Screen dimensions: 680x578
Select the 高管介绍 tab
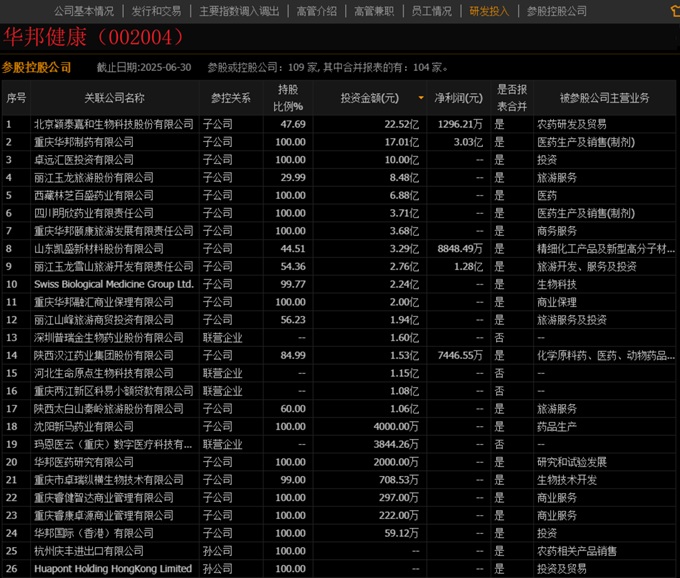tap(317, 11)
